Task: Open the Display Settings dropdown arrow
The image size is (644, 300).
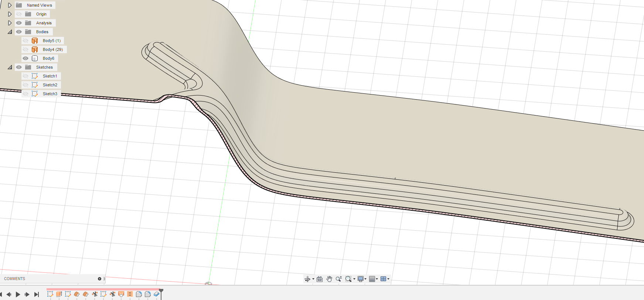Action: click(x=365, y=279)
